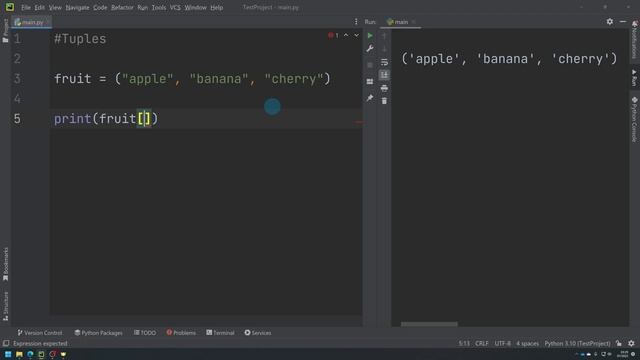640x360 pixels.
Task: Click the Run console horizontal scrollbar
Action: click(x=429, y=324)
